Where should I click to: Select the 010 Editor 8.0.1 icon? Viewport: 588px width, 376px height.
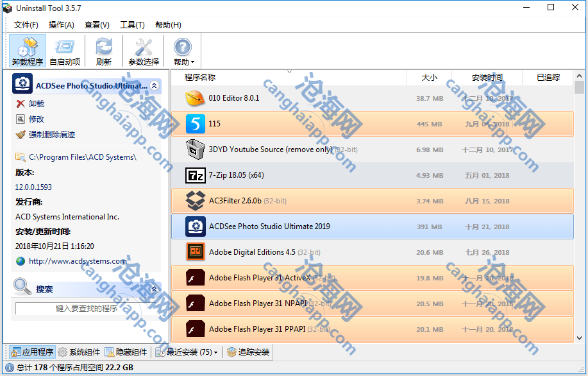[195, 98]
